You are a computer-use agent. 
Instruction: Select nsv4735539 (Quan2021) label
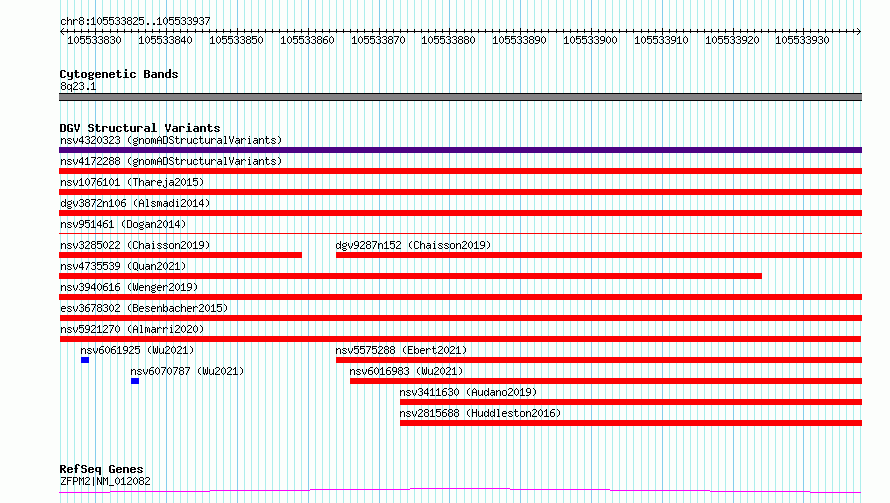123,266
